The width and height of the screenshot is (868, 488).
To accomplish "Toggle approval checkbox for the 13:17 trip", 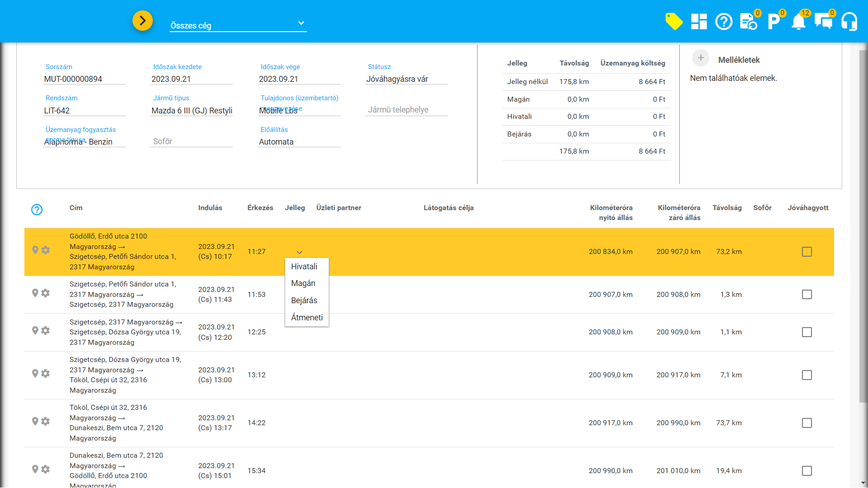I will [x=807, y=423].
